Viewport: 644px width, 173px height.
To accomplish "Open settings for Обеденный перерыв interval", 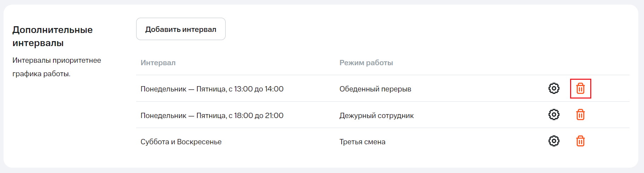I will tap(554, 88).
